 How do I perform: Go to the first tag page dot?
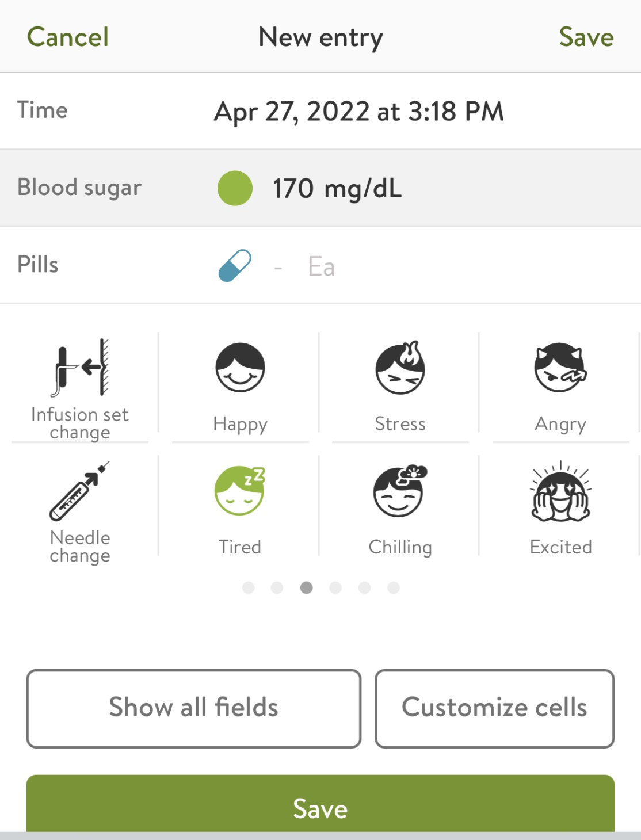pos(249,587)
